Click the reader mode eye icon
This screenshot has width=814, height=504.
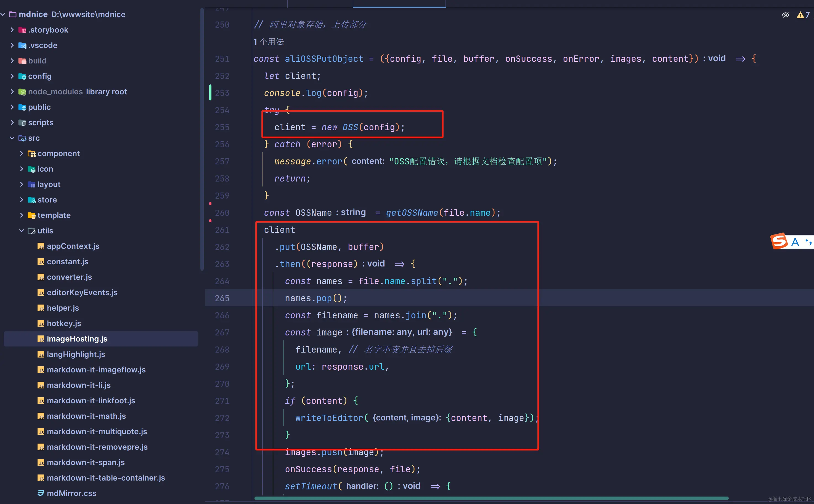coord(785,15)
